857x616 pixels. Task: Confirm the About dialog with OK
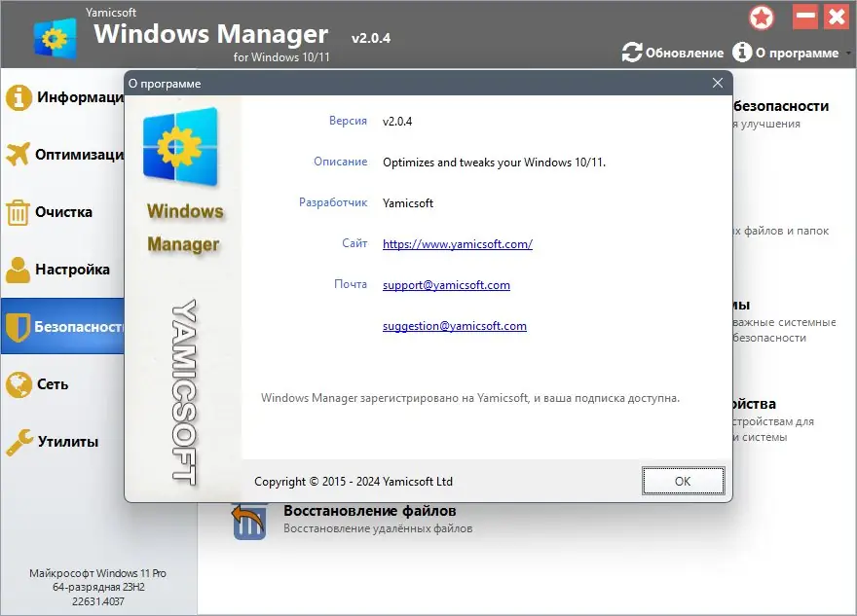(684, 481)
